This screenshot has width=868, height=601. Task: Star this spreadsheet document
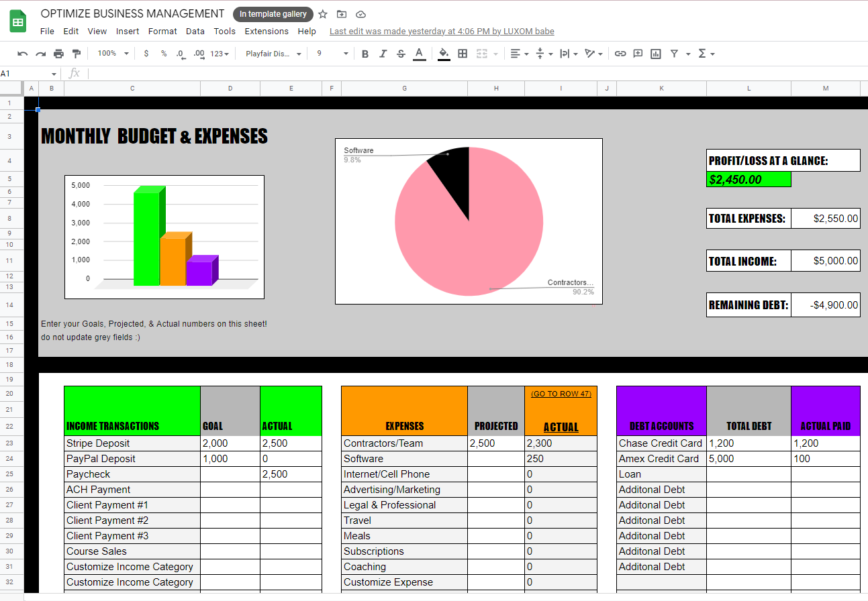tap(323, 14)
